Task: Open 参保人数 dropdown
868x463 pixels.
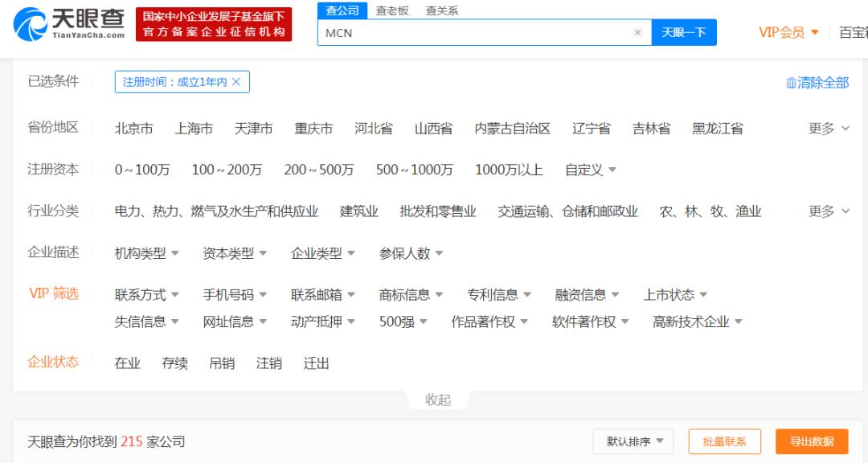Action: pos(410,253)
